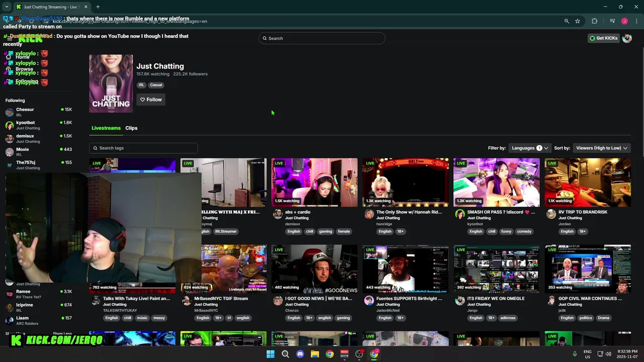This screenshot has height=362, width=644.
Task: Click the politics tag under GOP CIVIL WAR
Action: [586, 318]
